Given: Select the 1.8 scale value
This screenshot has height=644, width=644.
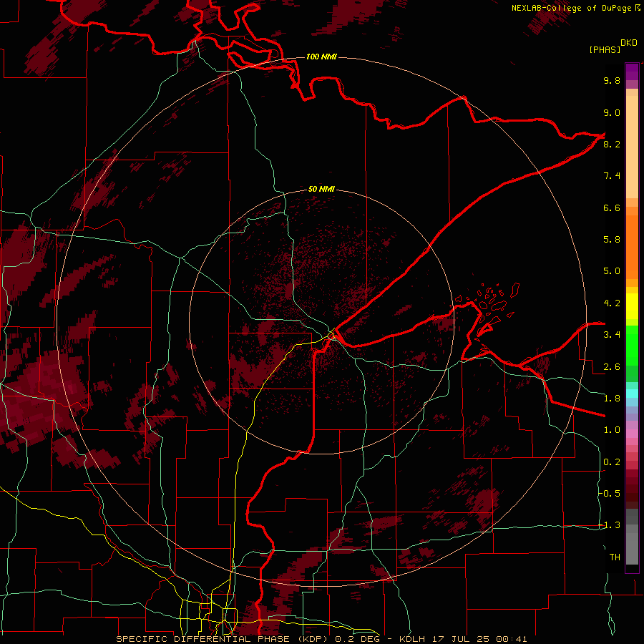Looking at the screenshot, I should [x=612, y=399].
